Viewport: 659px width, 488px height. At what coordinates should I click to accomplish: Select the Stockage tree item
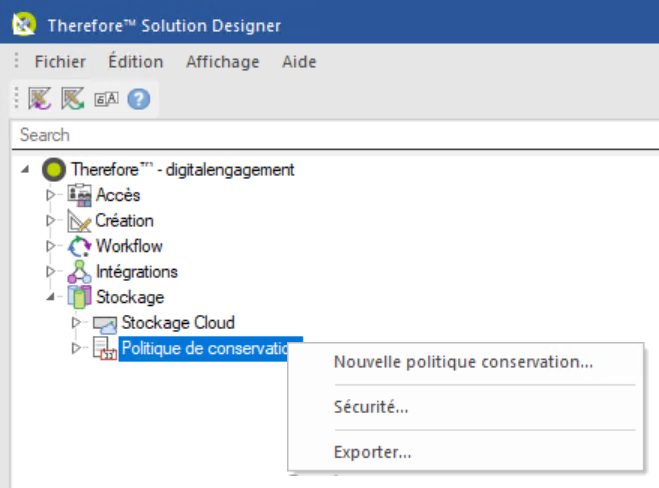click(130, 297)
